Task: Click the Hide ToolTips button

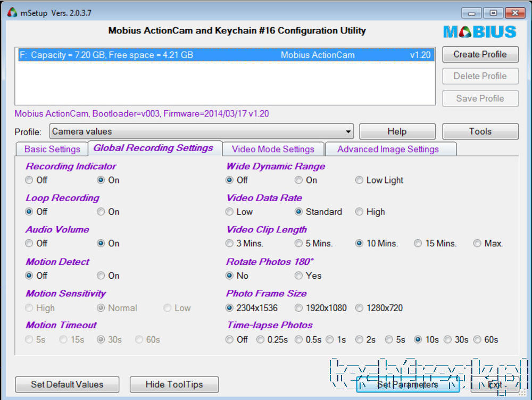Action: 174,385
